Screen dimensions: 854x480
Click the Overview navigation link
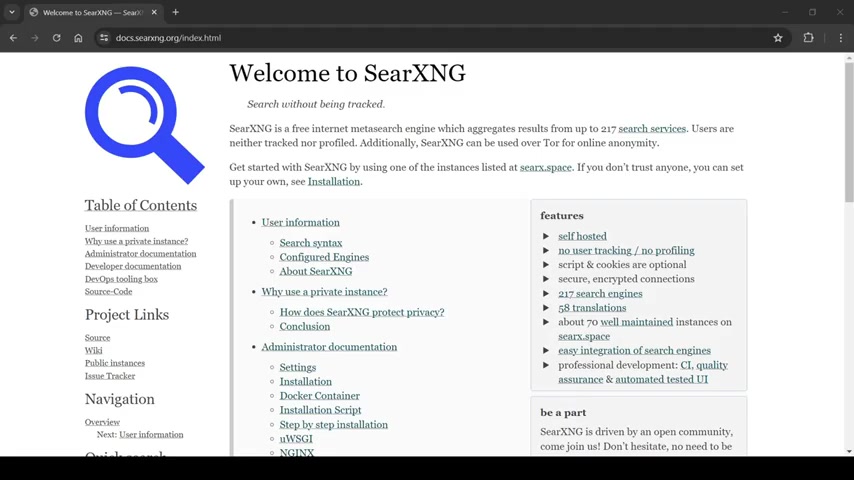[x=102, y=422]
